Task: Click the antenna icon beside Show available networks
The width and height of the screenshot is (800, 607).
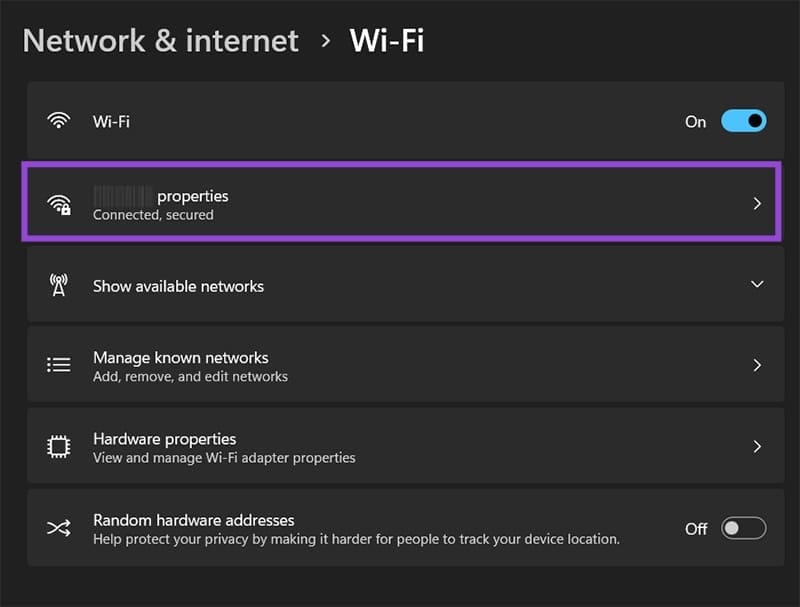Action: tap(59, 285)
